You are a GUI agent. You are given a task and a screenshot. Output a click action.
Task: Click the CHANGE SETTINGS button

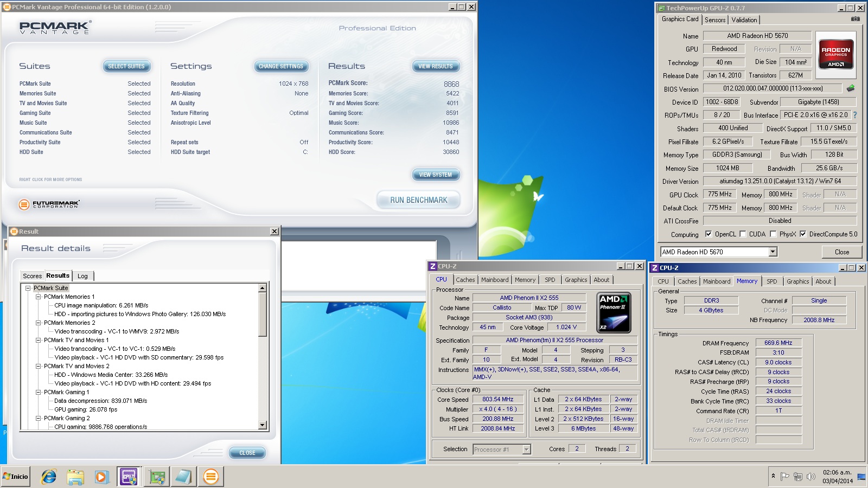tap(281, 66)
